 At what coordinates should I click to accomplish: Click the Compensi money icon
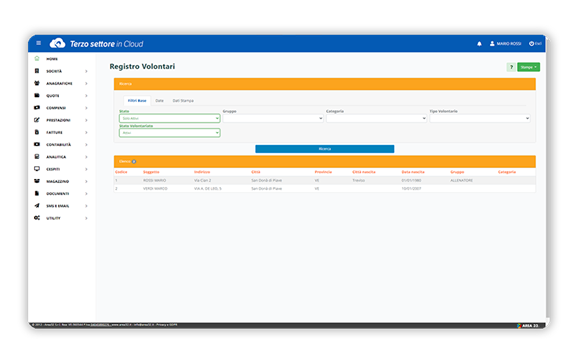(x=37, y=108)
